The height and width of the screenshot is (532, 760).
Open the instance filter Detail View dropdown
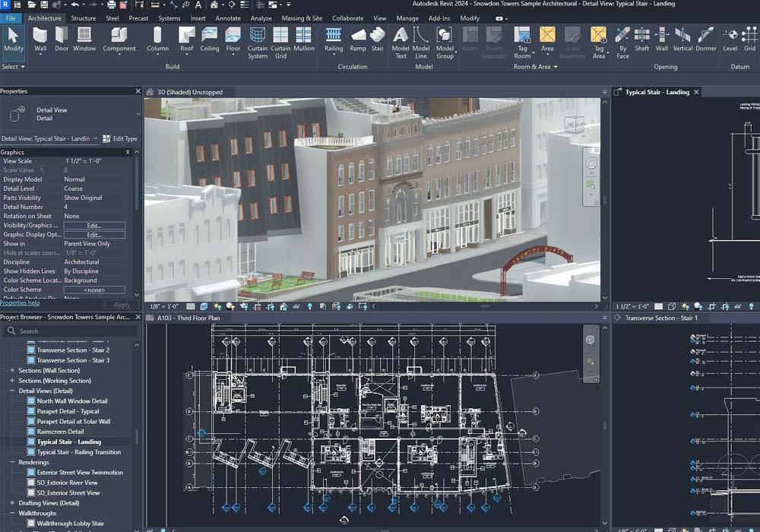pos(49,138)
